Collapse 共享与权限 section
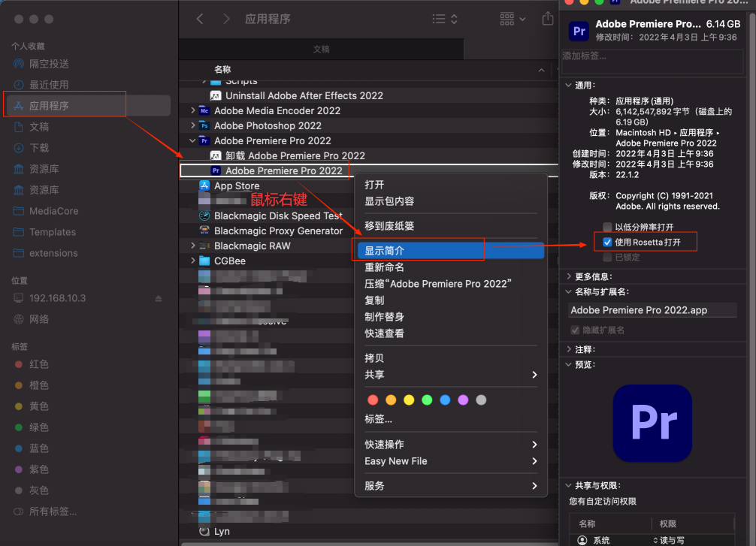Image resolution: width=756 pixels, height=546 pixels. point(568,485)
